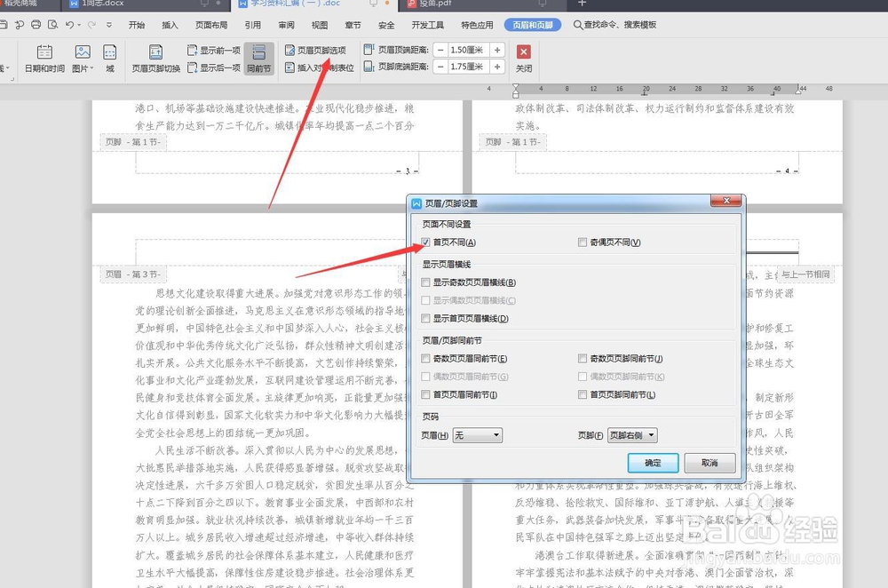Confirm dialog with 确定 button
888x588 pixels.
click(x=653, y=463)
